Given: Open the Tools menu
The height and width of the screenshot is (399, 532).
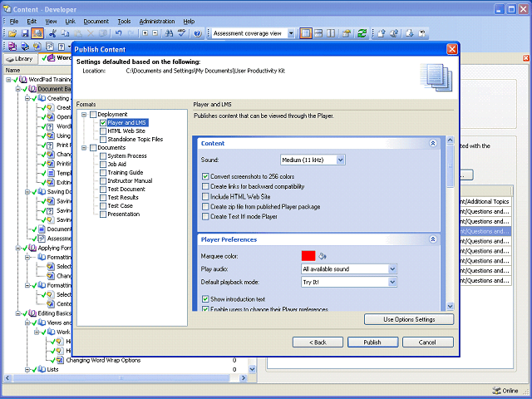Looking at the screenshot, I should (124, 22).
